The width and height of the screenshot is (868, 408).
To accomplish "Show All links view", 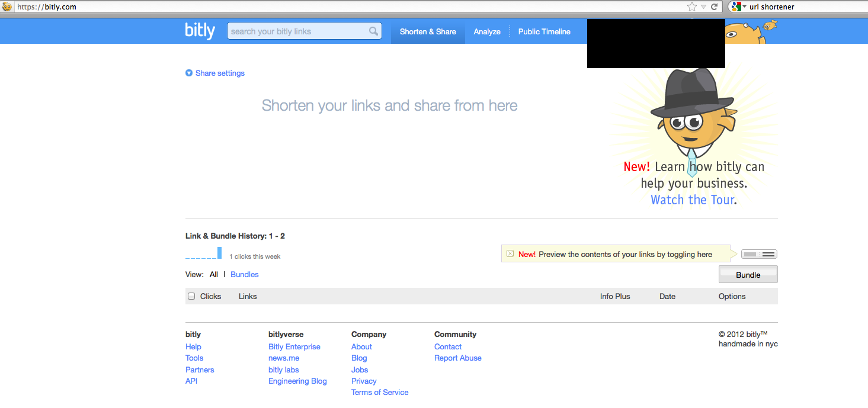I will coord(214,275).
